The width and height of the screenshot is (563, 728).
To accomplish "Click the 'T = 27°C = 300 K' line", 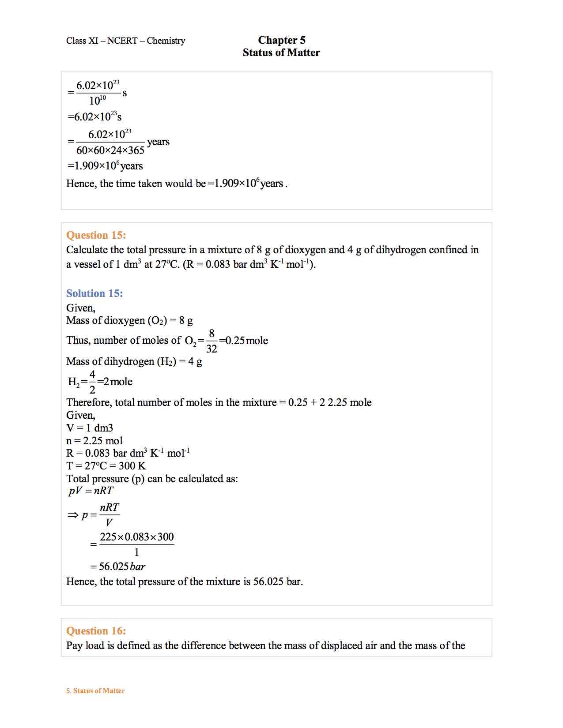I will (x=106, y=466).
